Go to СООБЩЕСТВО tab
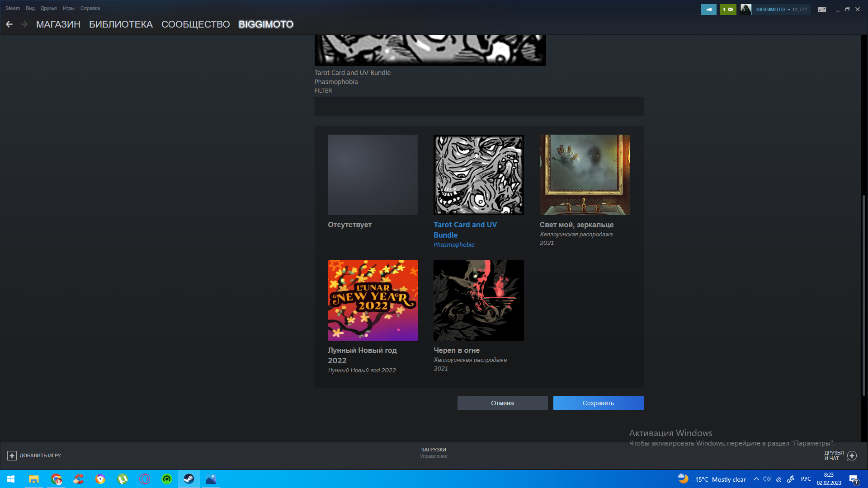Viewport: 868px width, 488px height. click(x=196, y=24)
